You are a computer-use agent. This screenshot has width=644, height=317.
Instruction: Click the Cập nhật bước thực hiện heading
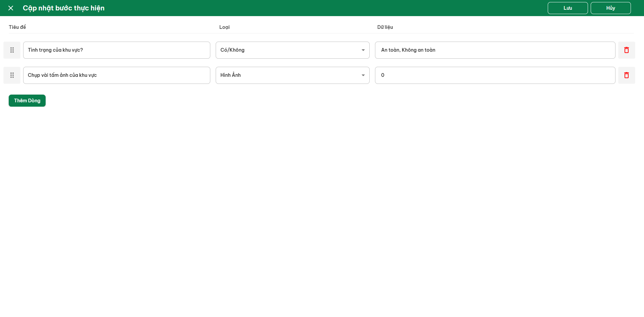point(64,8)
